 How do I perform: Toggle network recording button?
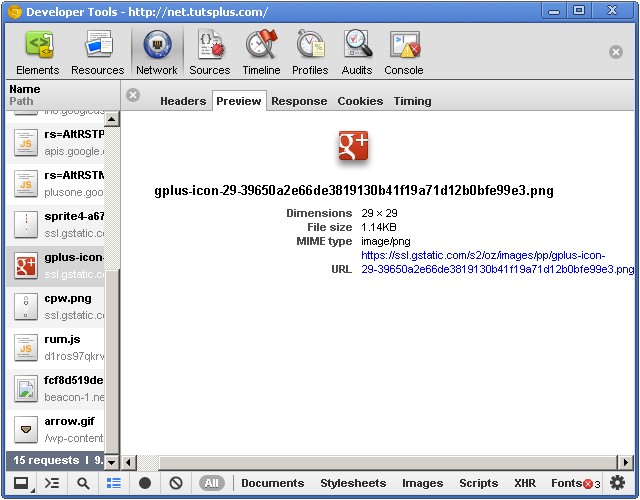[145, 484]
